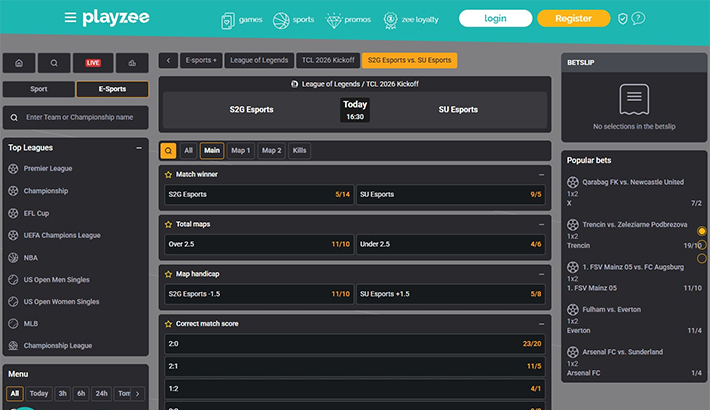Select the Today time filter
Screen dimensions: 710x410
click(x=38, y=393)
